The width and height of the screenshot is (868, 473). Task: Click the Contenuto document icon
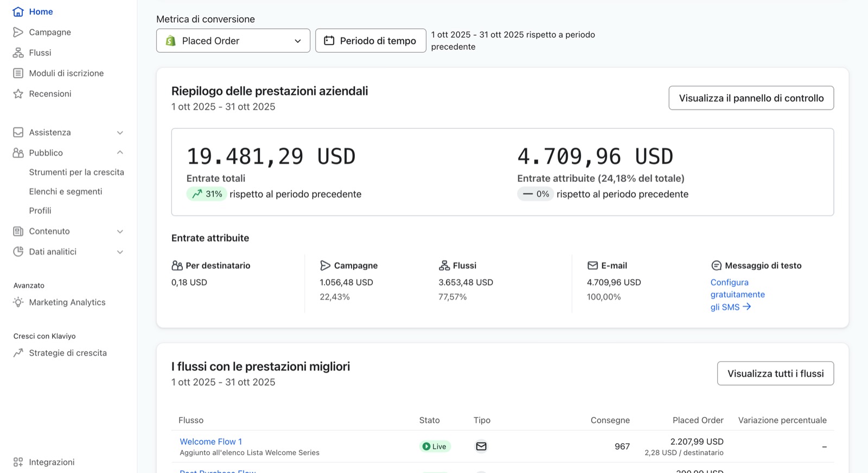pos(18,231)
